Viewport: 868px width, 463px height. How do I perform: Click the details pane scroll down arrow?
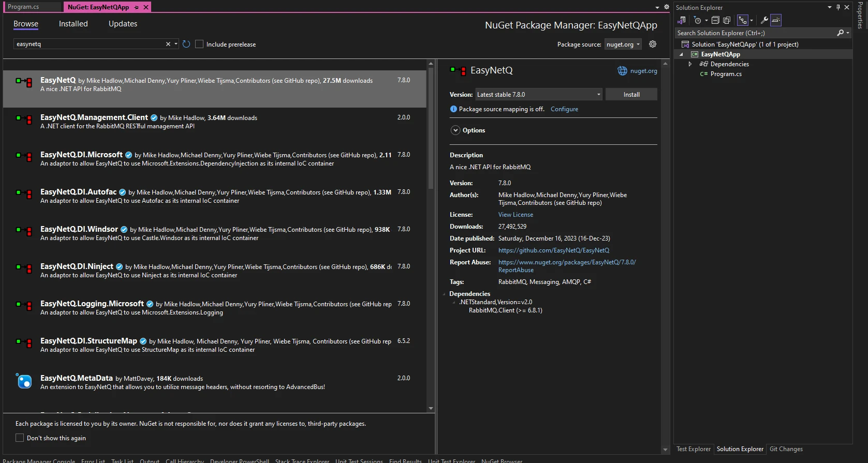(666, 450)
